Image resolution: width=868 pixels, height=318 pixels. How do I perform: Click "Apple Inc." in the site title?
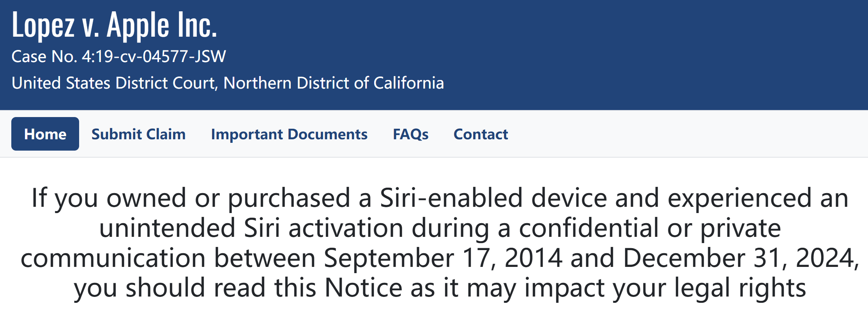tap(161, 25)
